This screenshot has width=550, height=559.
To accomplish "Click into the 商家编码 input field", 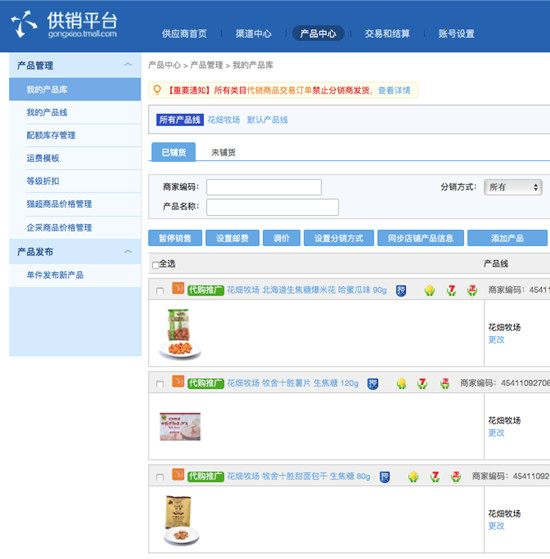I will point(264,187).
